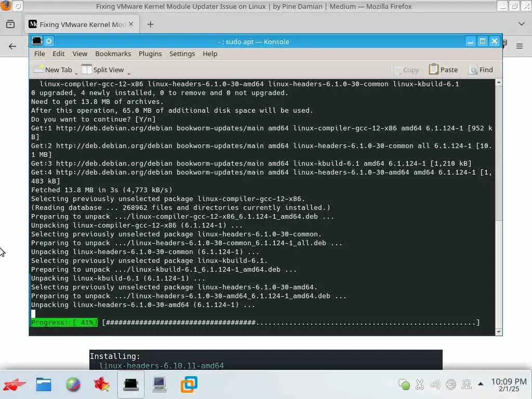Close the Konsole window

(x=495, y=42)
